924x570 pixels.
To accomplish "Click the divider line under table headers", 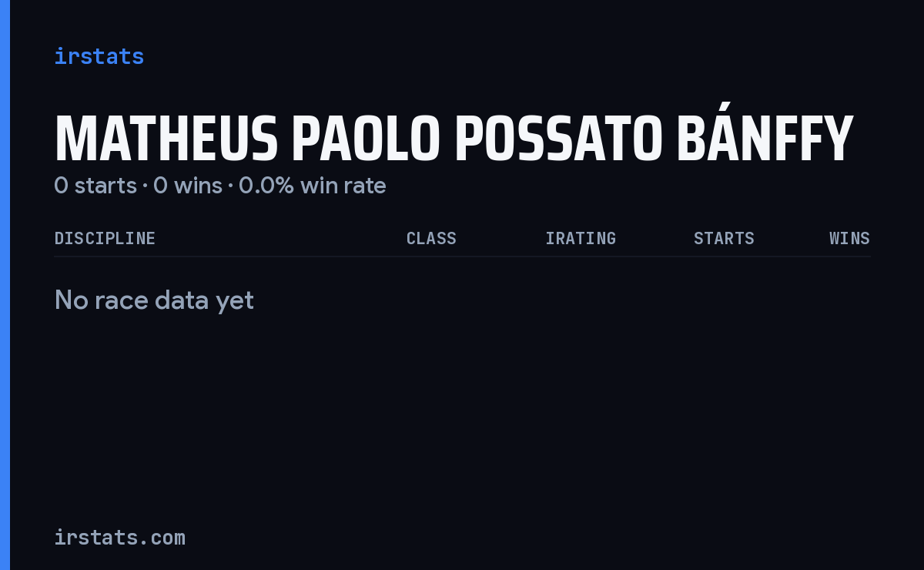I will pyautogui.click(x=462, y=256).
